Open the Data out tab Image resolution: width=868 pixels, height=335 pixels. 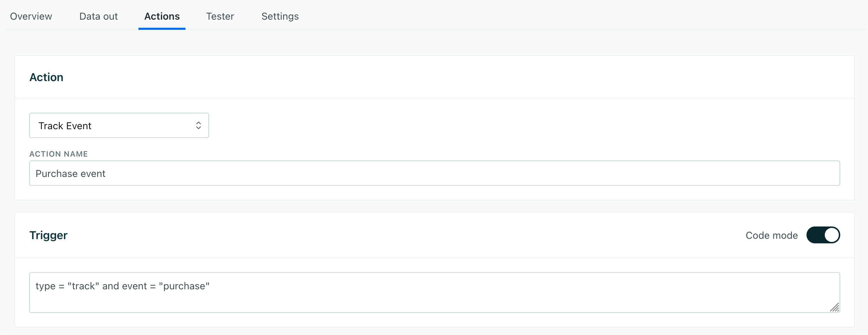(99, 16)
